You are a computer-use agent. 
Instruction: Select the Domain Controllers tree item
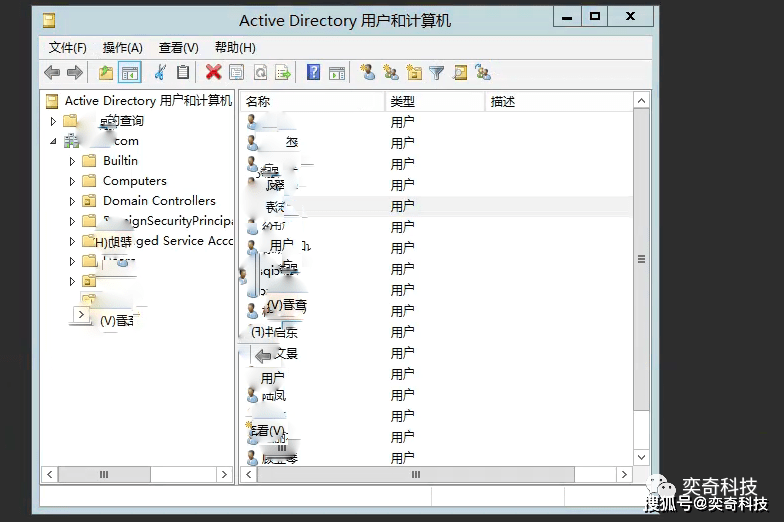159,200
